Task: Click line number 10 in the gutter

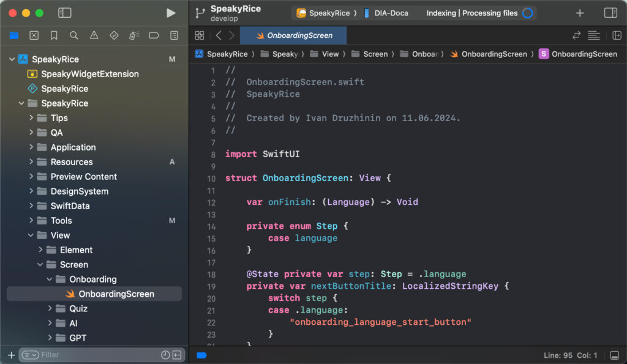Action: pyautogui.click(x=211, y=179)
